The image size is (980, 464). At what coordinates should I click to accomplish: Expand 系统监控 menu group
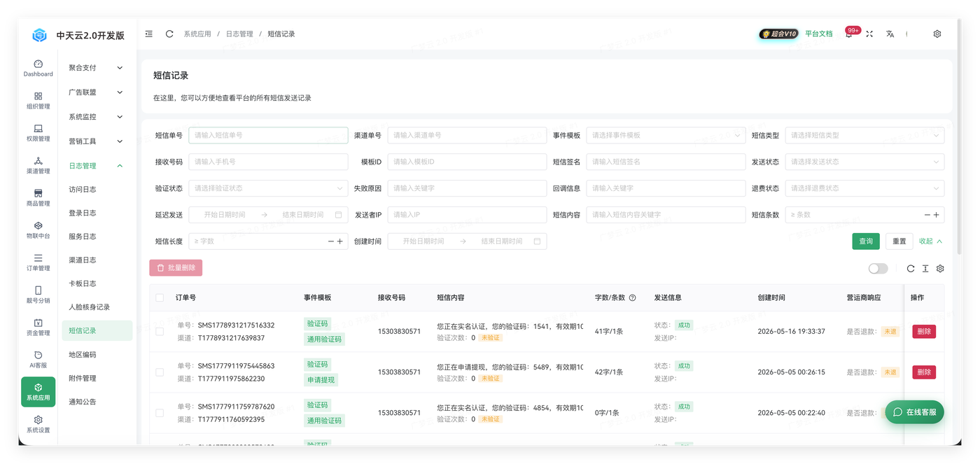[x=97, y=117]
